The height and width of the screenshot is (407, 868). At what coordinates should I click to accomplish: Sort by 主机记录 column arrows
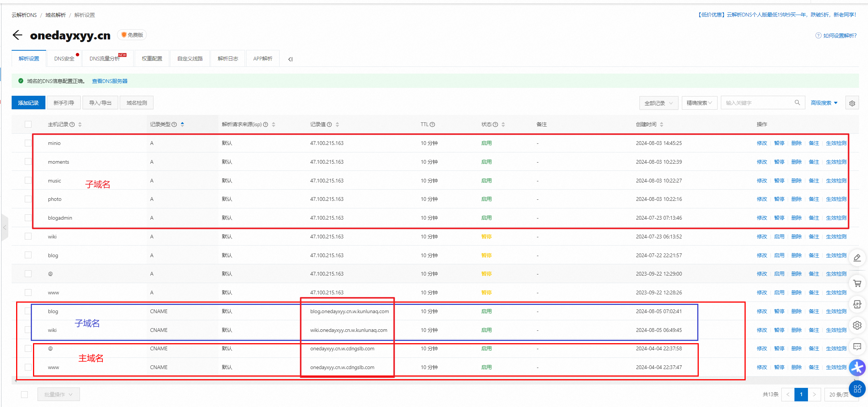(x=80, y=125)
